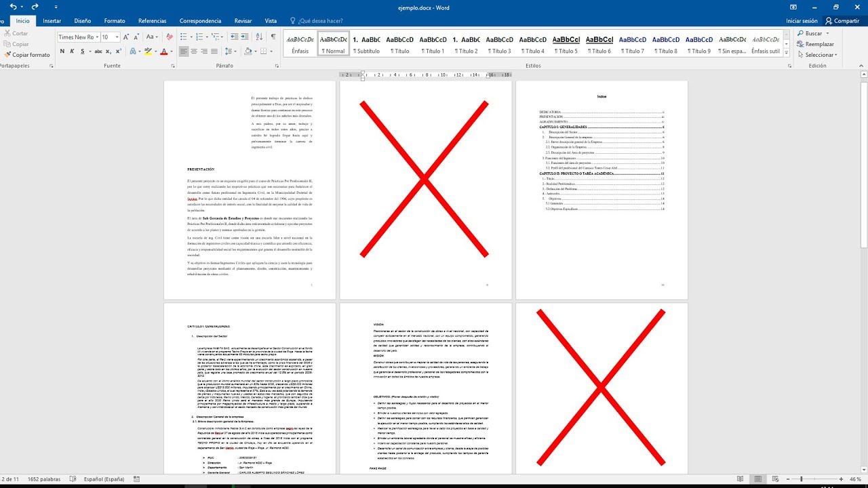Center the text alignment

click(x=194, y=52)
